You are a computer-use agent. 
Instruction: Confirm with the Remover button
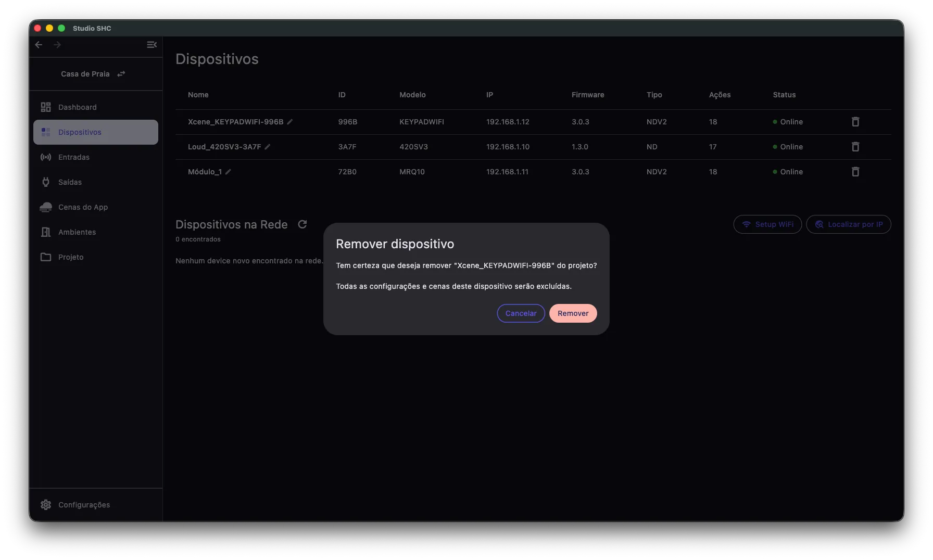click(573, 313)
